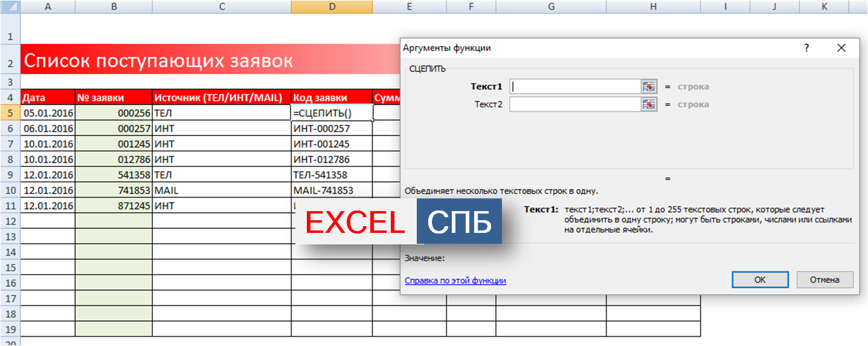This screenshot has height=346, width=868.
Task: Click the collapse dialog icon for Текст1
Action: (649, 86)
